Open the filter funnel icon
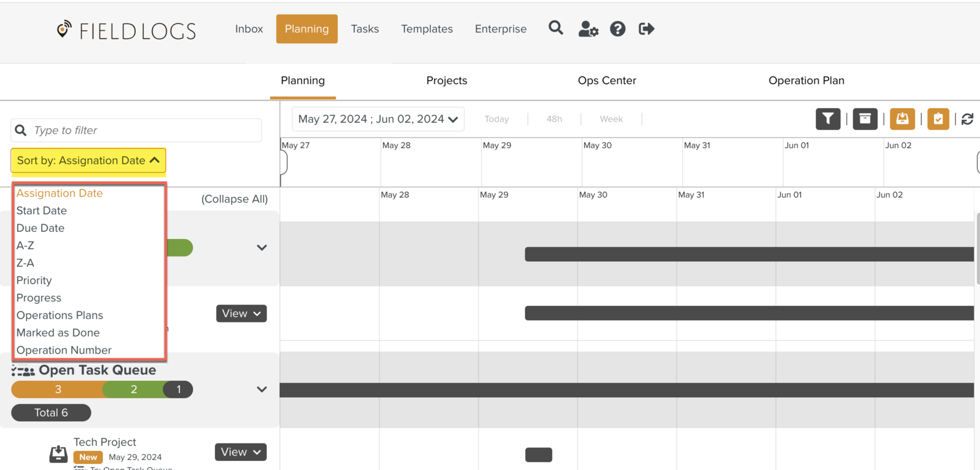This screenshot has width=980, height=470. (x=828, y=119)
